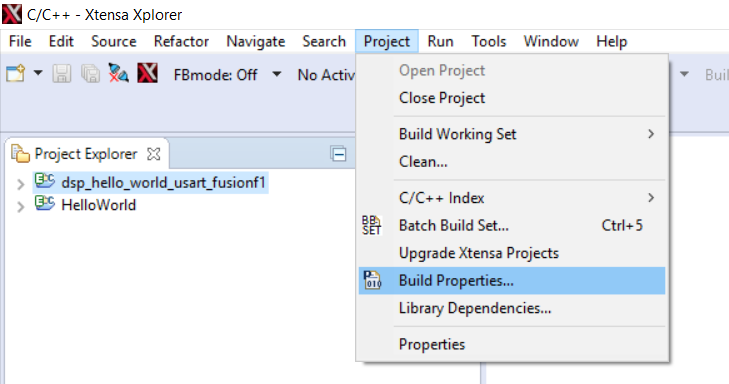Close the Project Explorer tab

click(x=153, y=154)
